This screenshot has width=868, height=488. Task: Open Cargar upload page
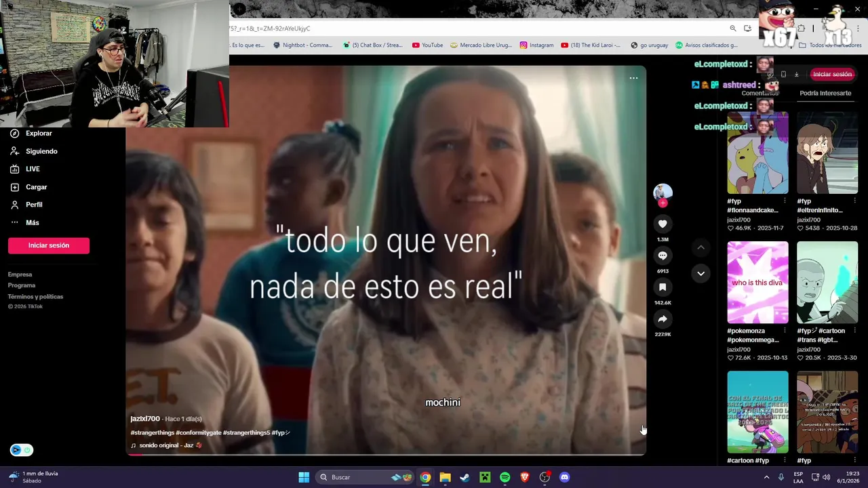pyautogui.click(x=36, y=187)
